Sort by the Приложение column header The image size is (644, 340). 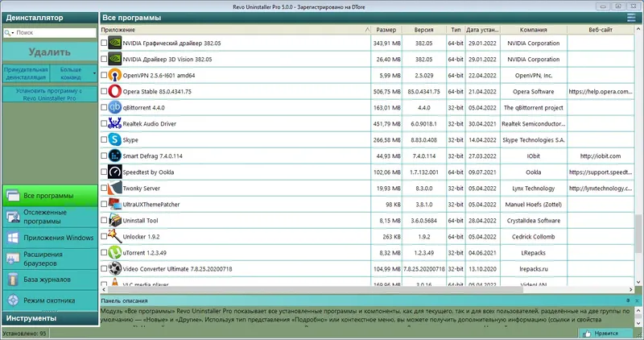click(235, 30)
